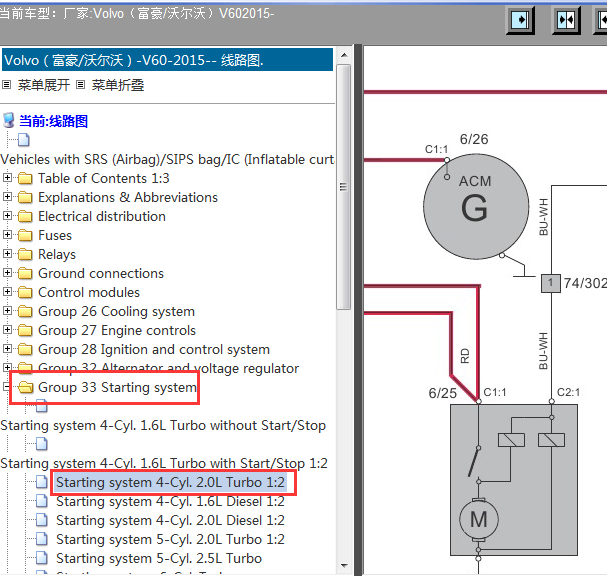Click the Group 27 Engine controls folder icon
The image size is (607, 576).
tap(25, 330)
